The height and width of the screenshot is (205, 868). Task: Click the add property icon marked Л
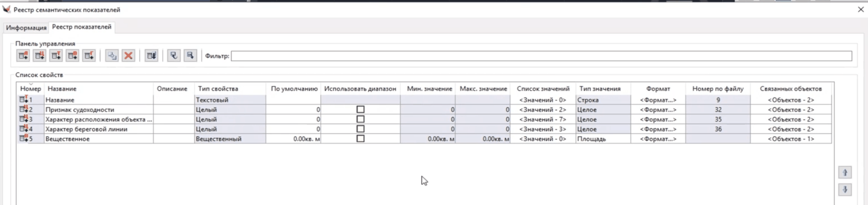click(x=23, y=56)
